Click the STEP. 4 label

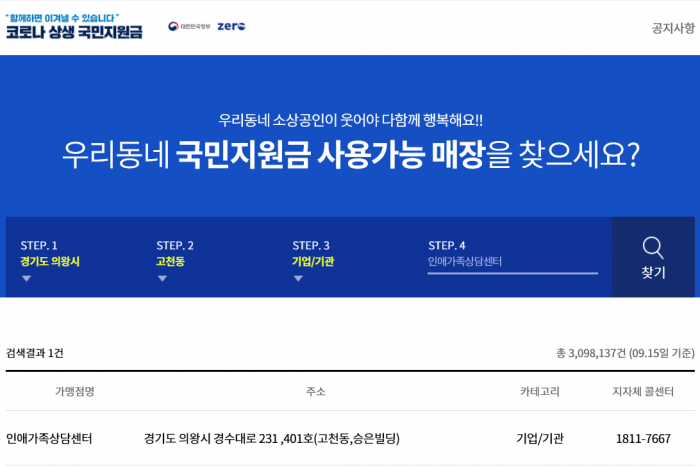(x=446, y=245)
